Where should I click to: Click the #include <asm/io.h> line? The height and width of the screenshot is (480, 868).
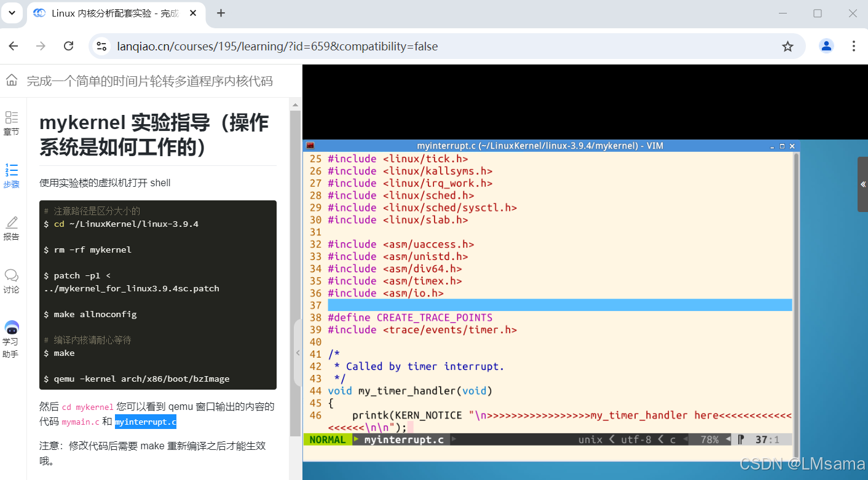point(385,293)
